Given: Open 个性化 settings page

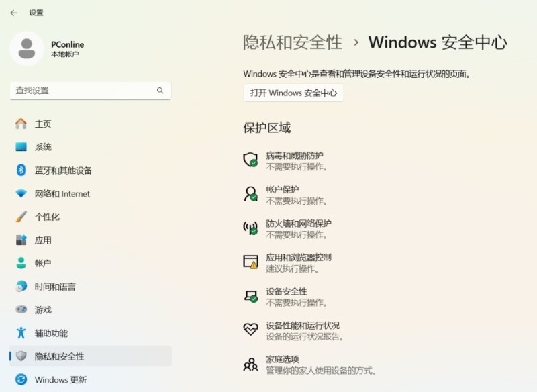Looking at the screenshot, I should [47, 217].
